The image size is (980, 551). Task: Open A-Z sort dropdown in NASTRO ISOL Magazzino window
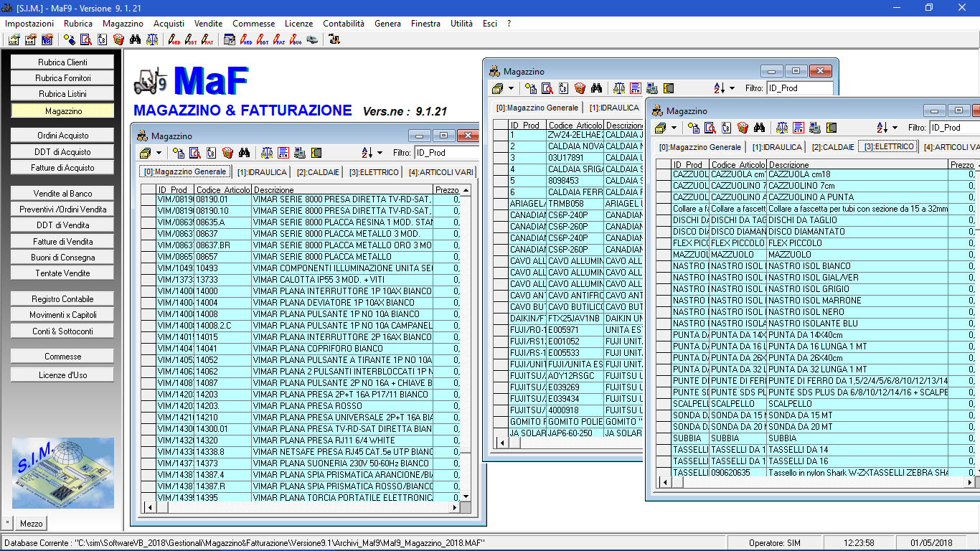(895, 128)
